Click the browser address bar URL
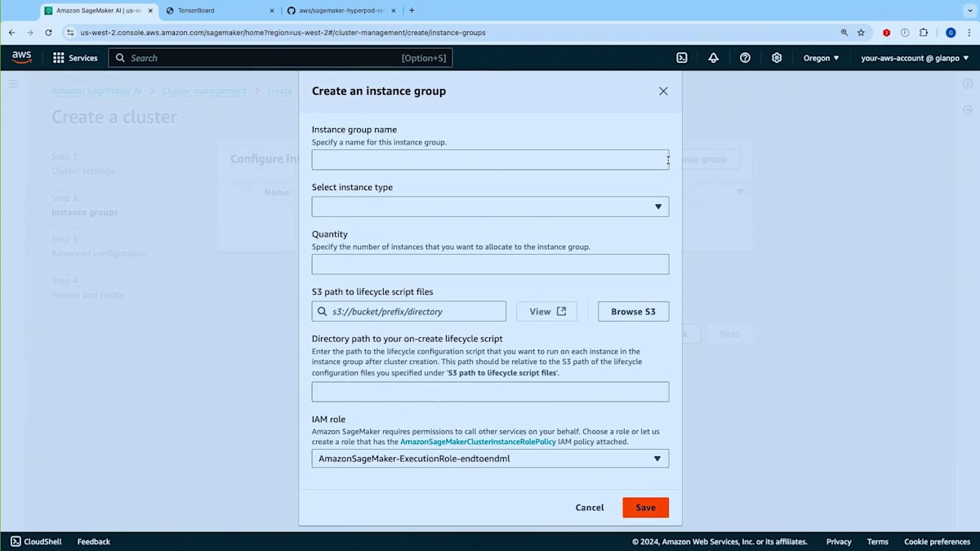Image resolution: width=980 pixels, height=551 pixels. pos(283,33)
